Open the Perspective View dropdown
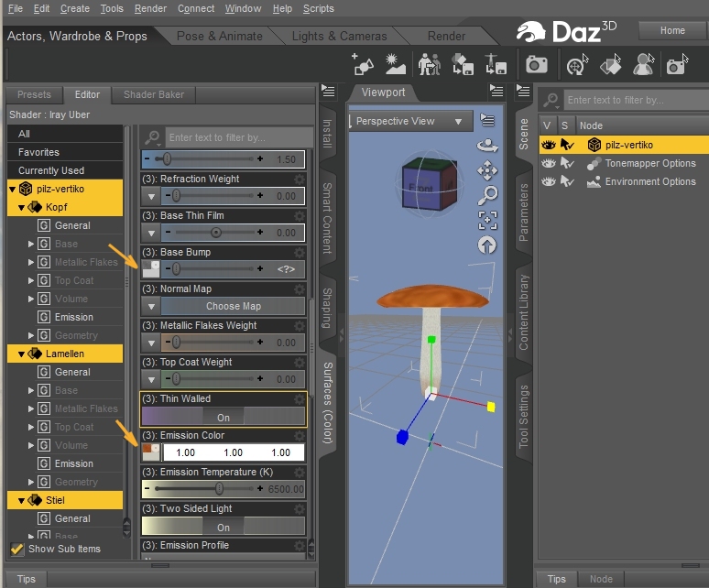Screen dimensions: 709x588 411,121
